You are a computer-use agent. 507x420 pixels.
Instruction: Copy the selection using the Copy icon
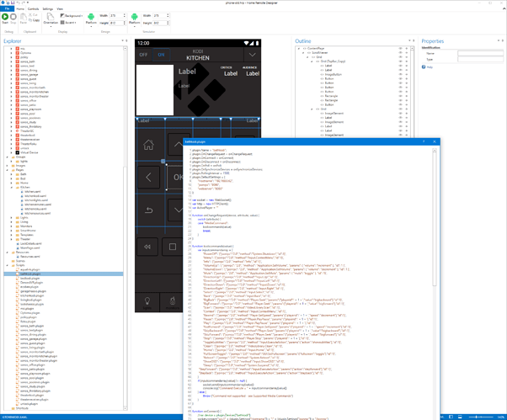pyautogui.click(x=30, y=20)
